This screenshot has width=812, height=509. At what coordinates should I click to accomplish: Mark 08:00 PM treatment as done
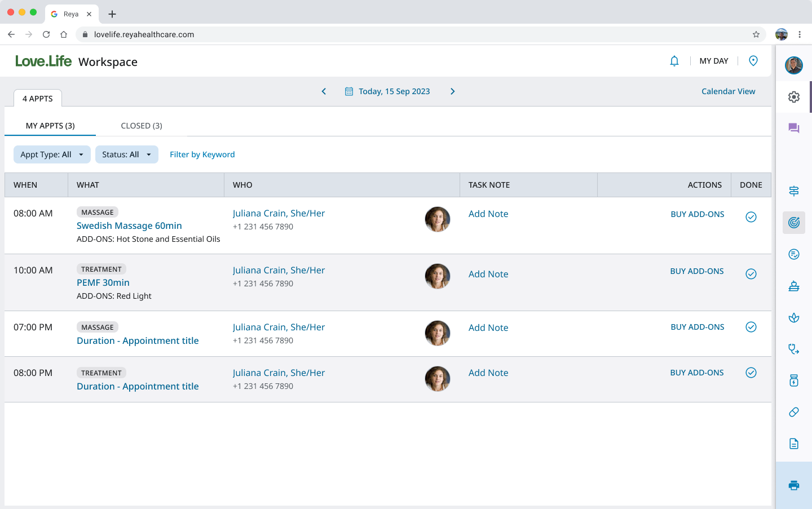(751, 373)
